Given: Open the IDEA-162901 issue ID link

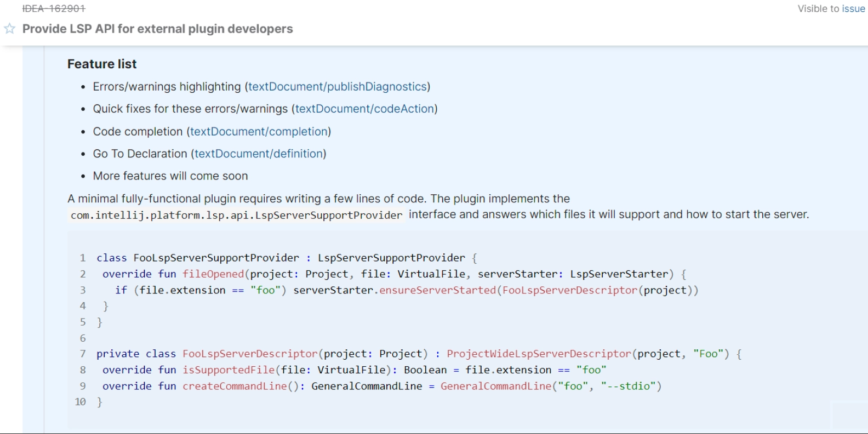Looking at the screenshot, I should pos(54,9).
